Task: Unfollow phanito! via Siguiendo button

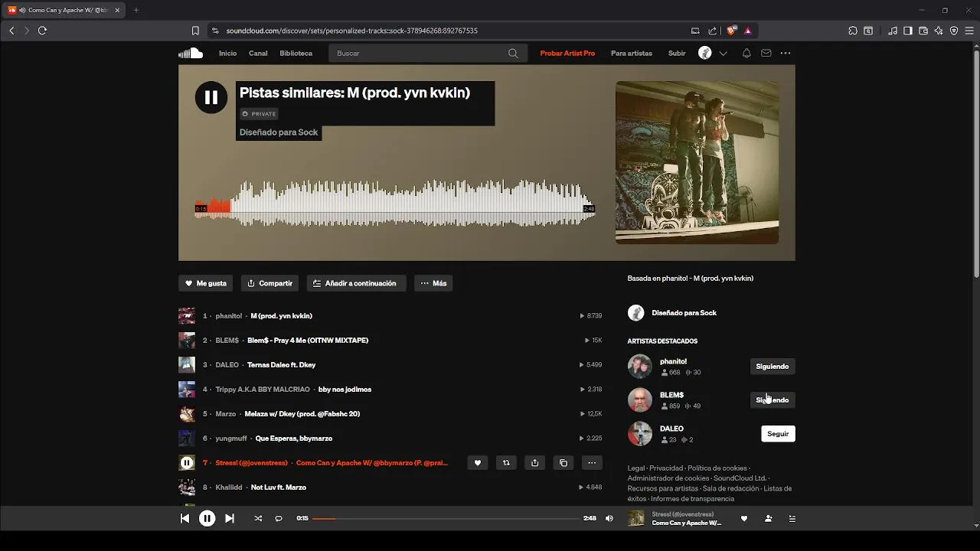Action: point(772,367)
